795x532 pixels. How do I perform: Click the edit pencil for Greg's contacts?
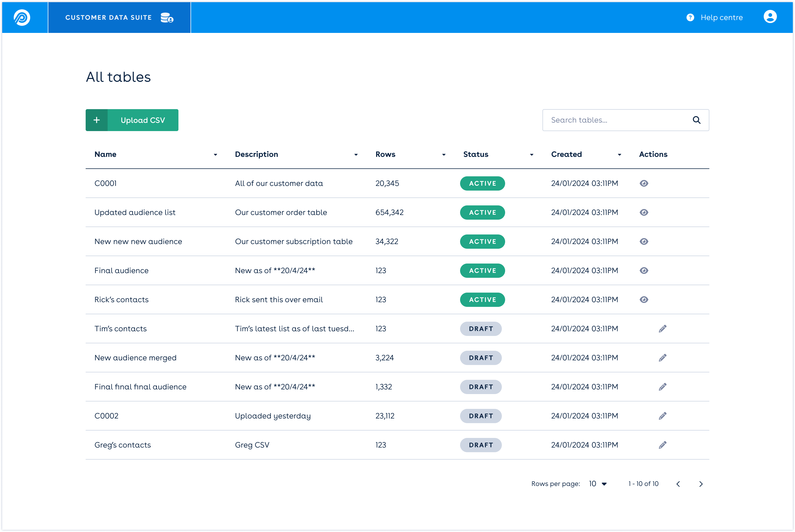click(x=662, y=445)
